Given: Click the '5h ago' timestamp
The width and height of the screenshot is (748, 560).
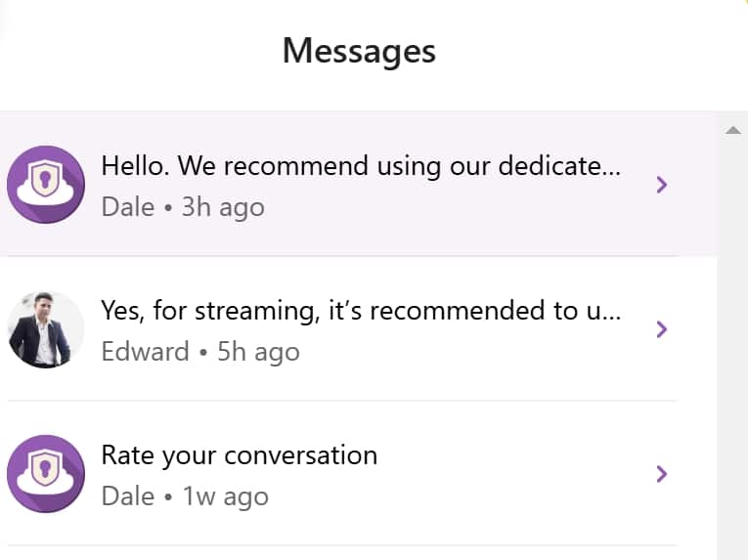Looking at the screenshot, I should 258,352.
